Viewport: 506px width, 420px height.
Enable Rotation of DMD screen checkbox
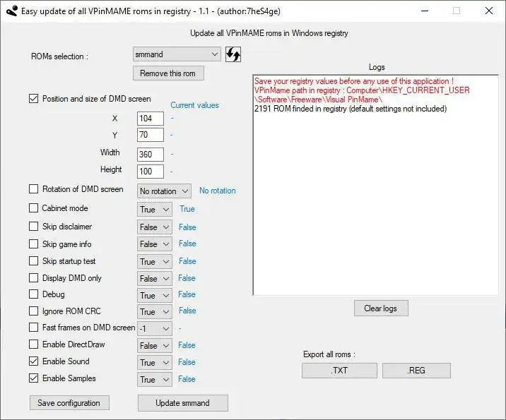click(x=33, y=189)
